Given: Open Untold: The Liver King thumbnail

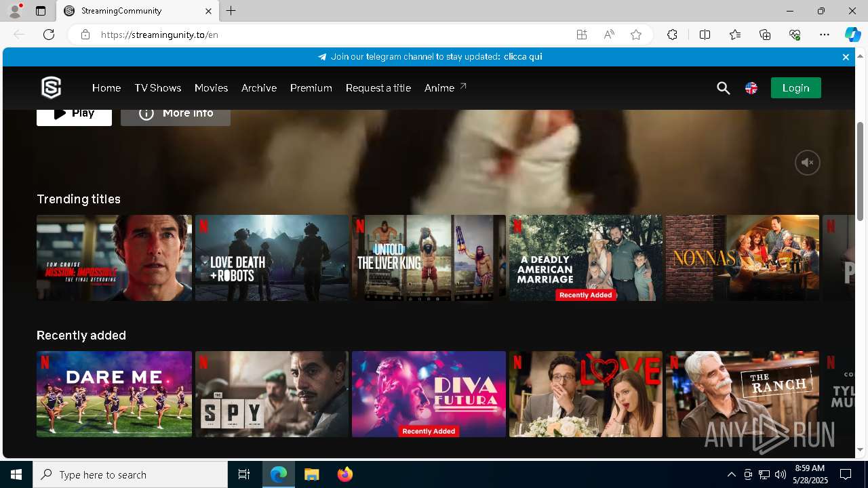Looking at the screenshot, I should 429,258.
